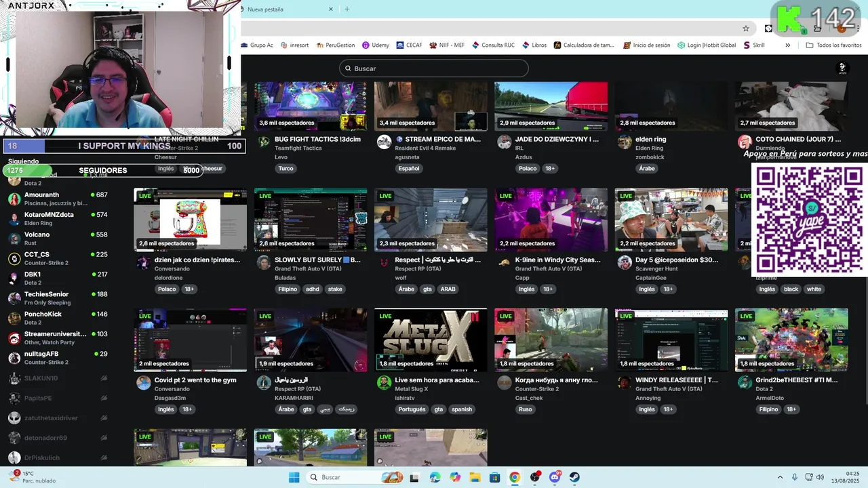Screen dimensions: 868x488
Task: Open a new browser tab
Action: point(347,9)
